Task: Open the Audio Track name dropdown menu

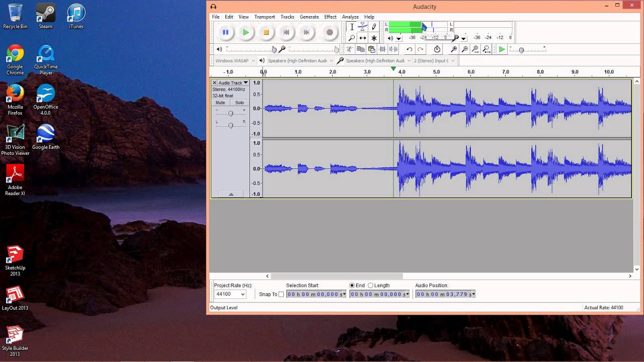Action: pyautogui.click(x=233, y=82)
